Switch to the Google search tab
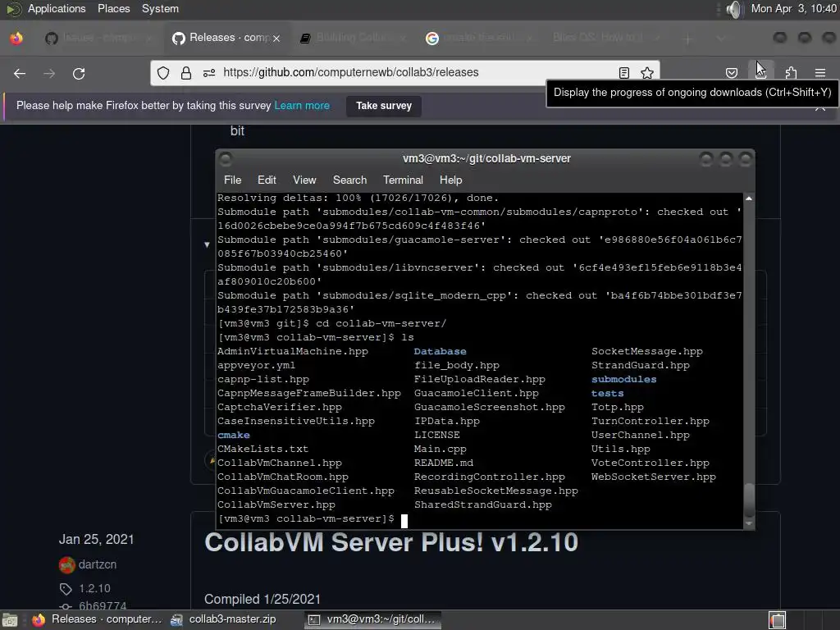The width and height of the screenshot is (840, 630). [x=479, y=38]
